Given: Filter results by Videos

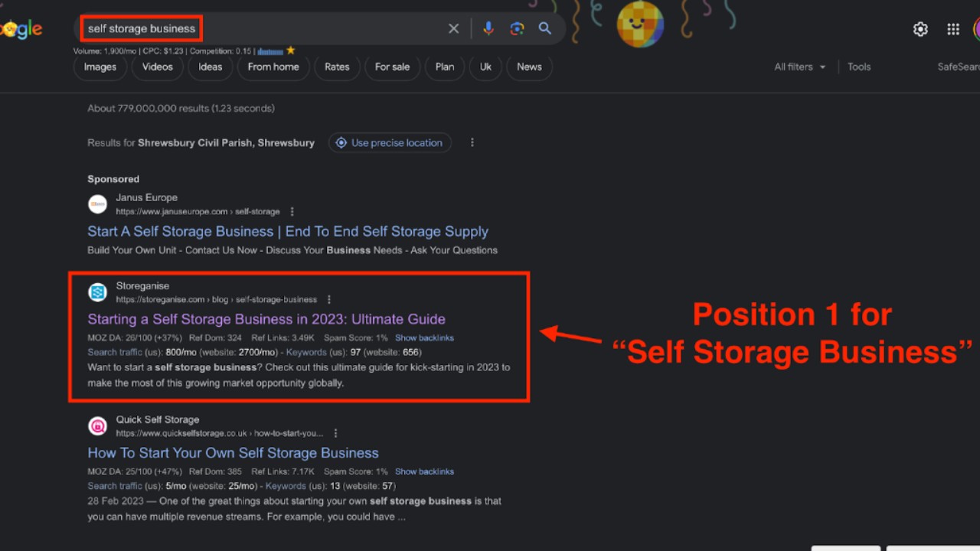Looking at the screenshot, I should [158, 67].
